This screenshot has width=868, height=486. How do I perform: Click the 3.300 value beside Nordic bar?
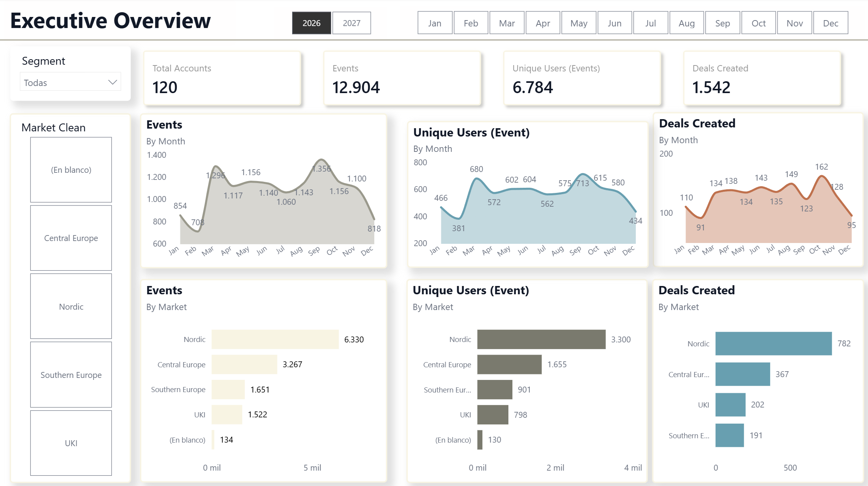[621, 339]
